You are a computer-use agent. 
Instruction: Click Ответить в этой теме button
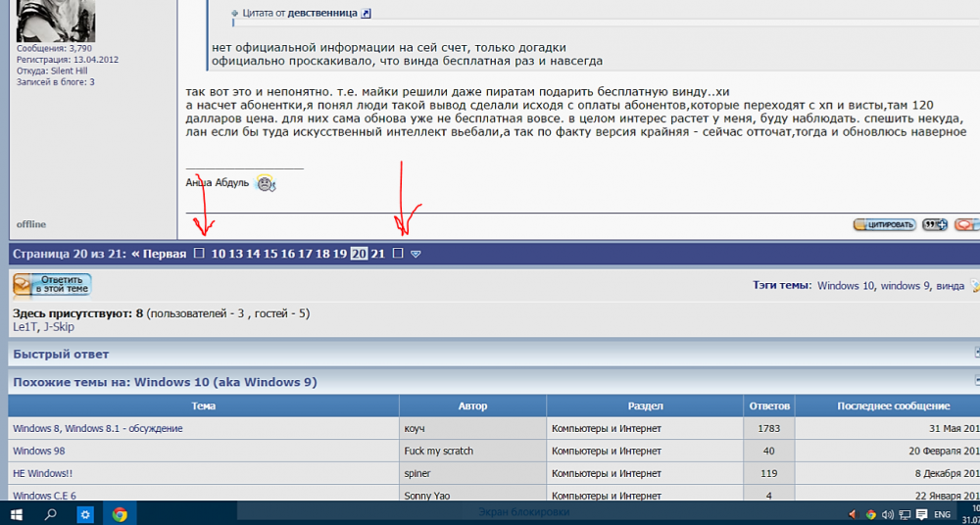click(x=53, y=285)
